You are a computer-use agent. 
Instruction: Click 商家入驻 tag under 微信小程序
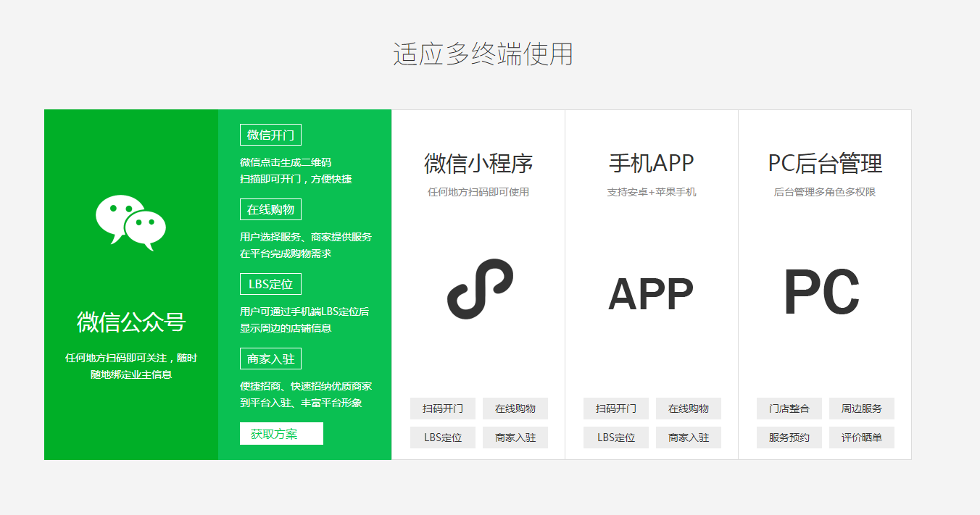point(515,437)
